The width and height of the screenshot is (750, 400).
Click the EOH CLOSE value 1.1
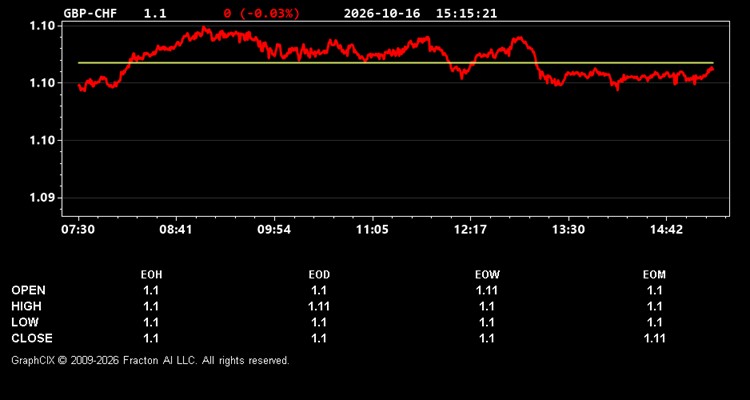tap(151, 338)
